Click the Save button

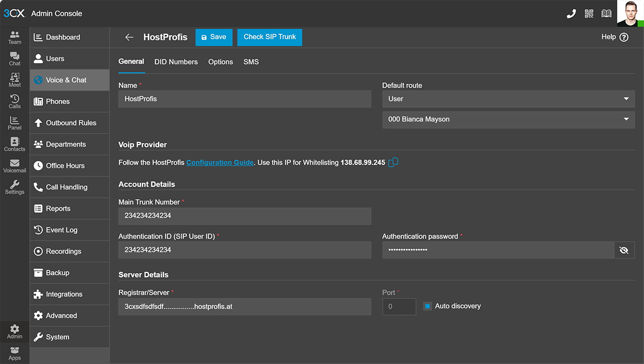click(x=214, y=37)
